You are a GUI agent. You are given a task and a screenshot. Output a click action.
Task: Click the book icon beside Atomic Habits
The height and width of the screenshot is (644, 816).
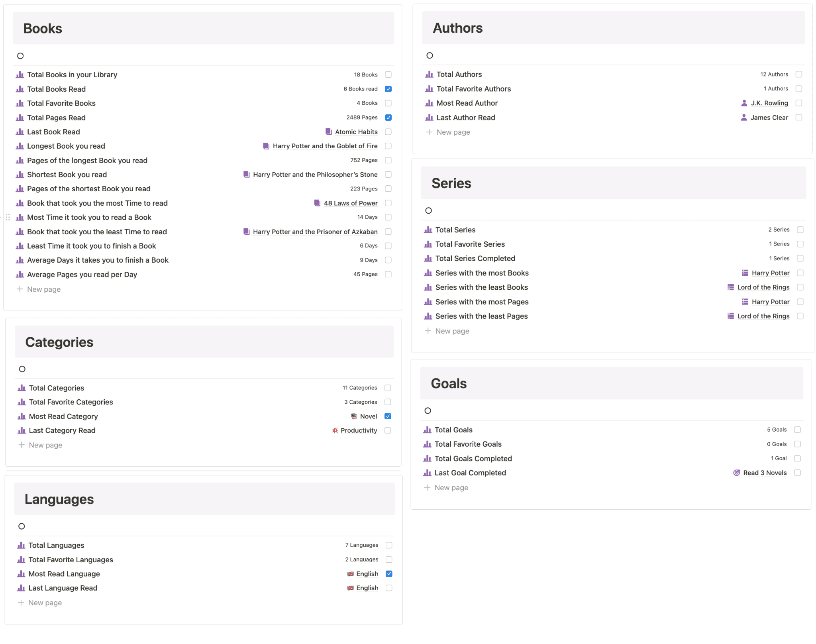point(329,132)
